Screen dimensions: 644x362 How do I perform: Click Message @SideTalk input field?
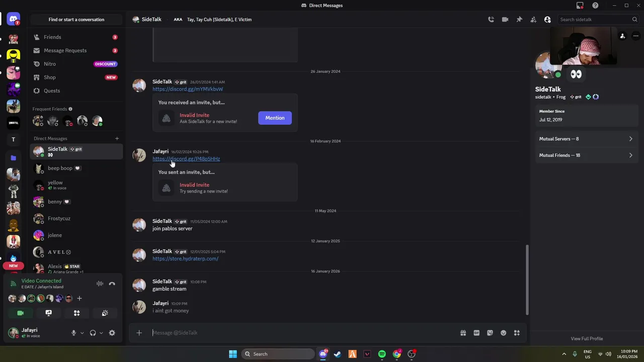[302, 333]
